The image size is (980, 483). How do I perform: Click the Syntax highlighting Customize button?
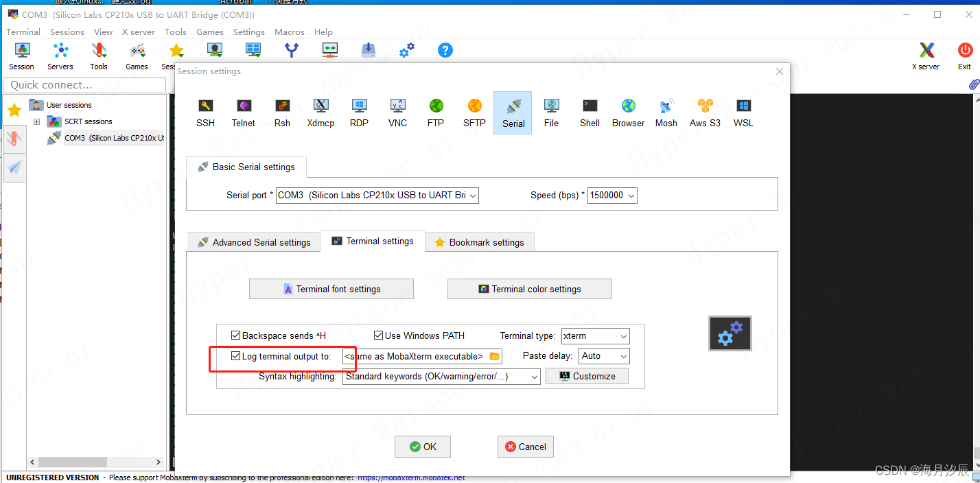click(587, 375)
